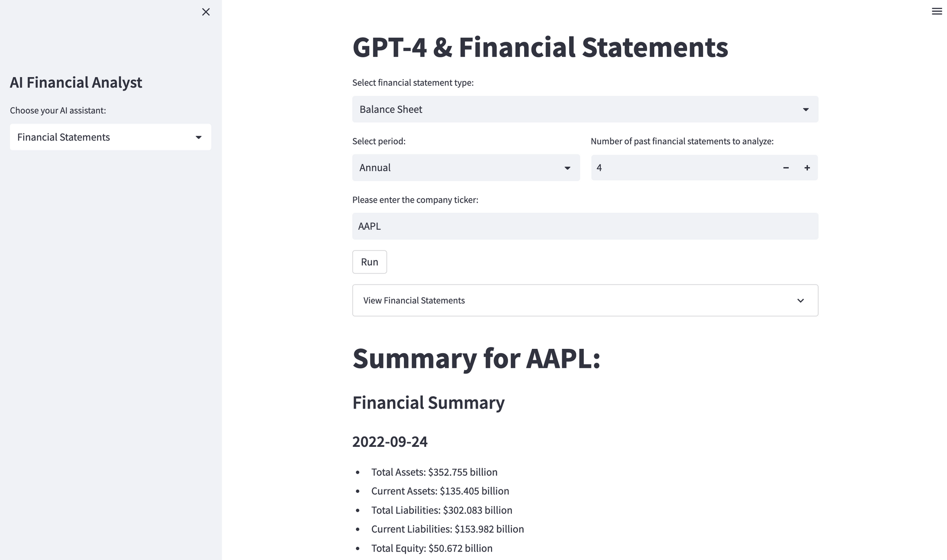Viewport: 947px width, 560px height.
Task: Click the Summary for AAPL heading
Action: click(x=476, y=358)
